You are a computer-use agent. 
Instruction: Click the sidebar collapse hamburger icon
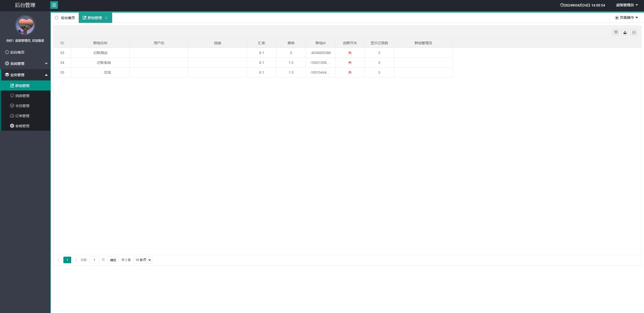point(54,5)
